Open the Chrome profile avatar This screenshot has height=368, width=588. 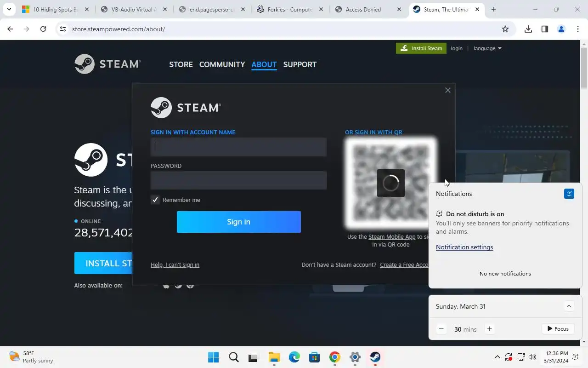click(561, 29)
